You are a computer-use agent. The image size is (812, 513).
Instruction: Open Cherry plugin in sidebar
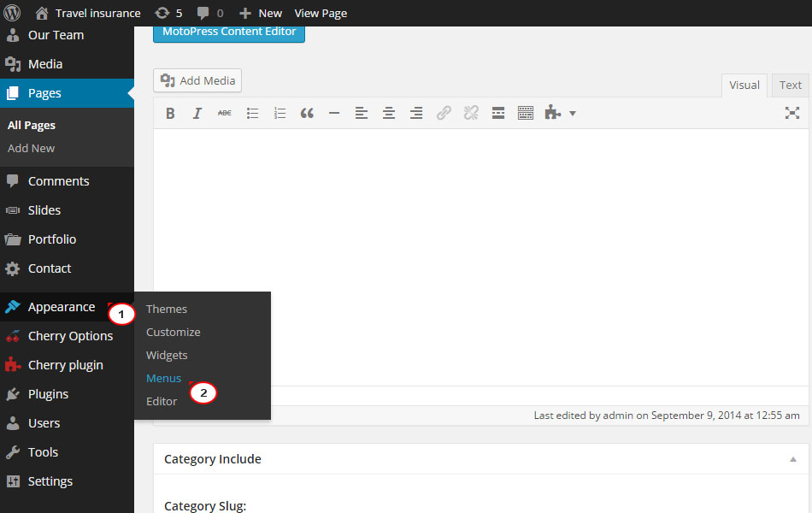(67, 365)
